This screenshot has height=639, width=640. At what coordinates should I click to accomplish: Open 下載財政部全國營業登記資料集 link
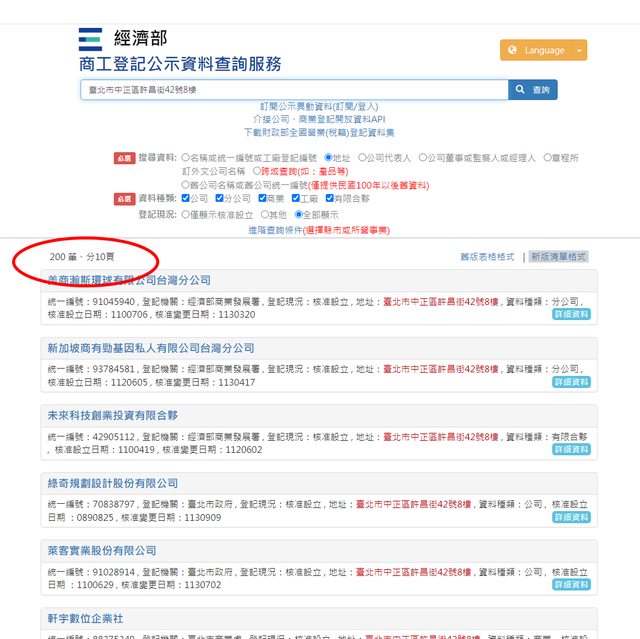pos(319,132)
